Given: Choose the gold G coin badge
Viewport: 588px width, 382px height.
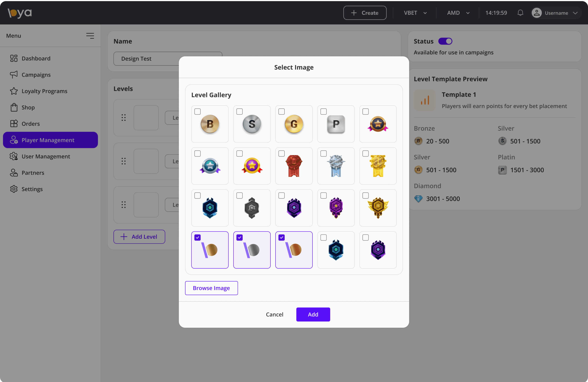Looking at the screenshot, I should tap(294, 124).
